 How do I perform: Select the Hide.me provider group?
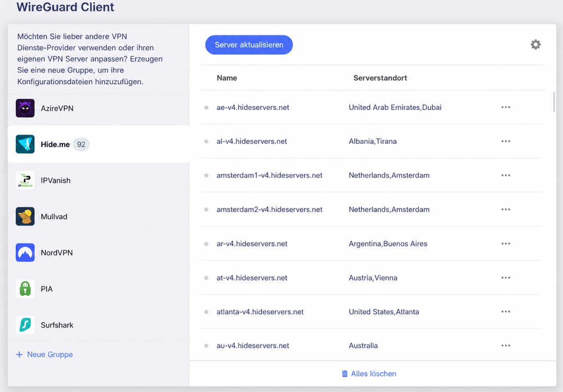point(99,144)
